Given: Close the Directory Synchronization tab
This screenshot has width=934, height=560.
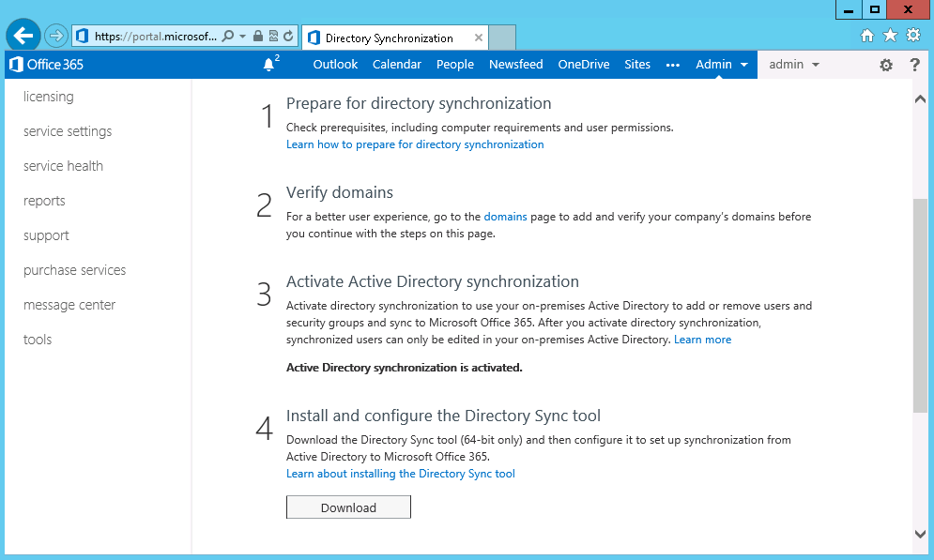Looking at the screenshot, I should [479, 38].
